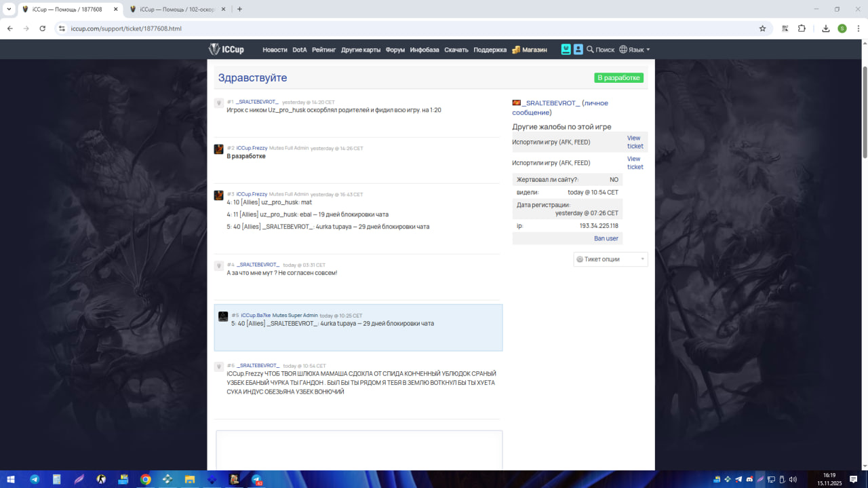868x488 pixels.
Task: Click the green В разработке status button
Action: tap(618, 78)
